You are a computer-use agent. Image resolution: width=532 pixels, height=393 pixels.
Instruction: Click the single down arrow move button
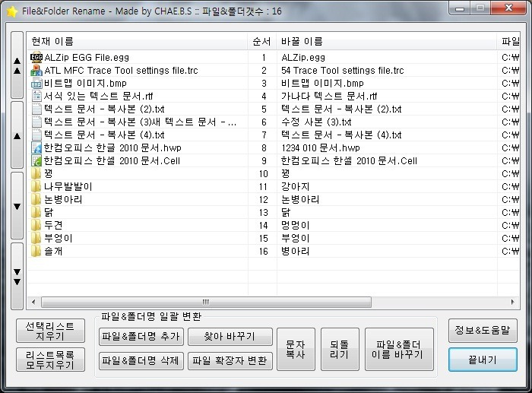tap(17, 206)
